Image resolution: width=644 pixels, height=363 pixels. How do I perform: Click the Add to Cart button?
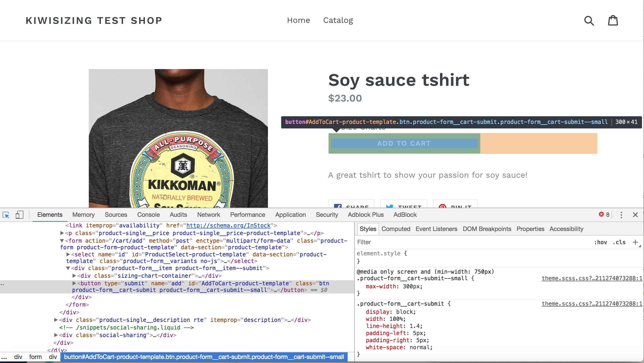(x=404, y=143)
